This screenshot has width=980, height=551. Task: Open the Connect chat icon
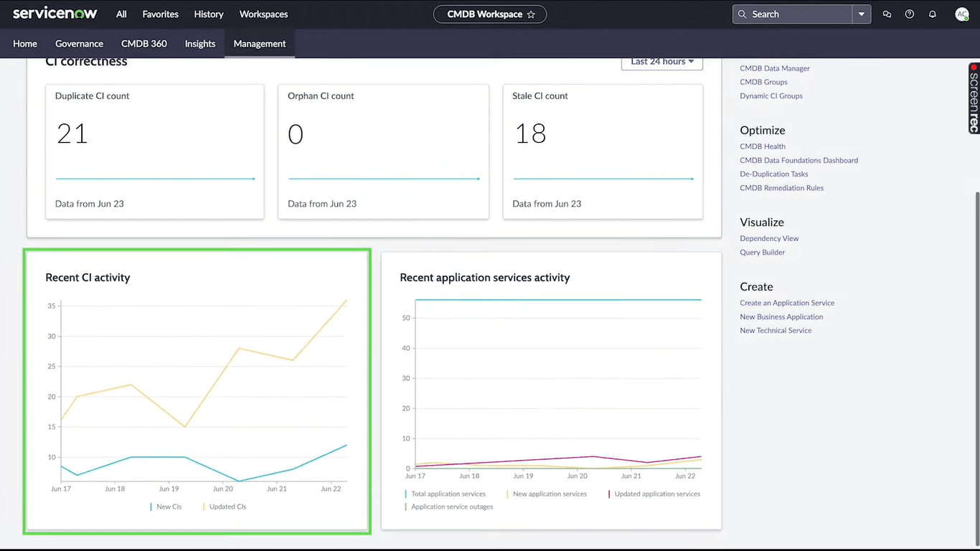[887, 14]
